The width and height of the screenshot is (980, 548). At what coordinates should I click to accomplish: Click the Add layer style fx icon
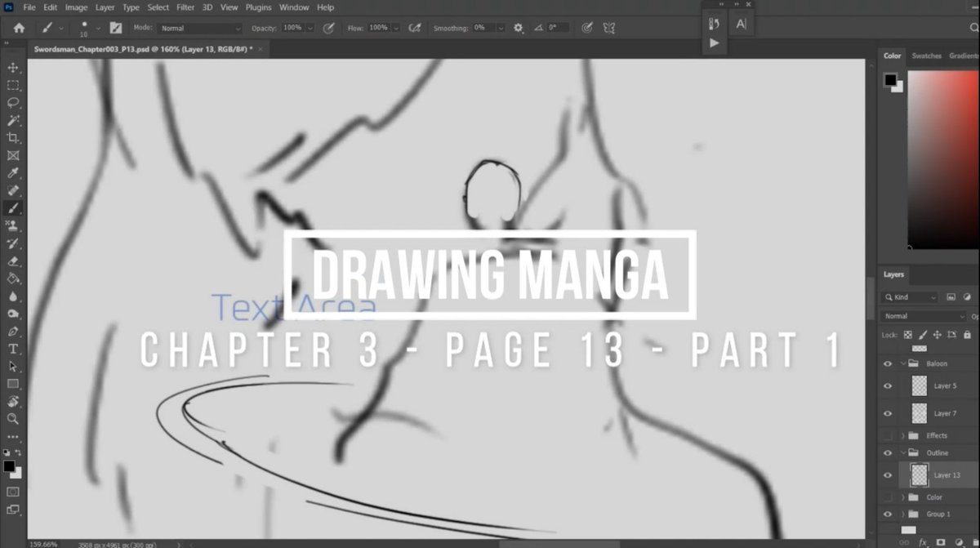923,542
